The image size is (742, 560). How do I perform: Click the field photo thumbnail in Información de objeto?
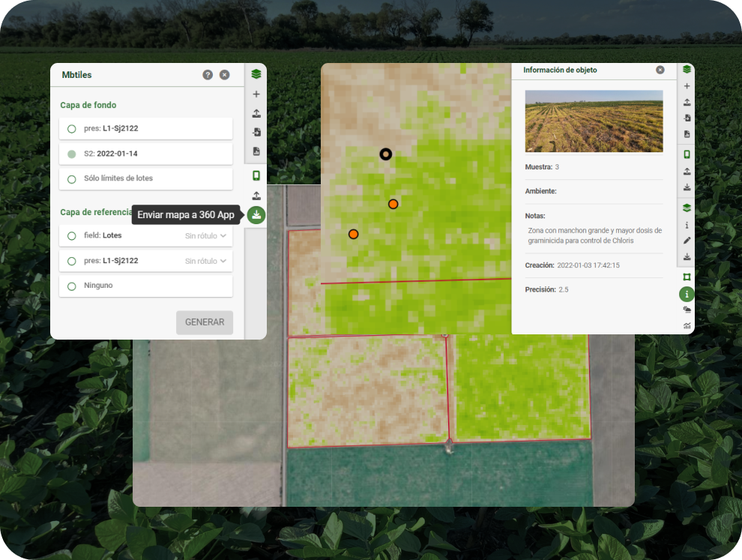(x=594, y=121)
